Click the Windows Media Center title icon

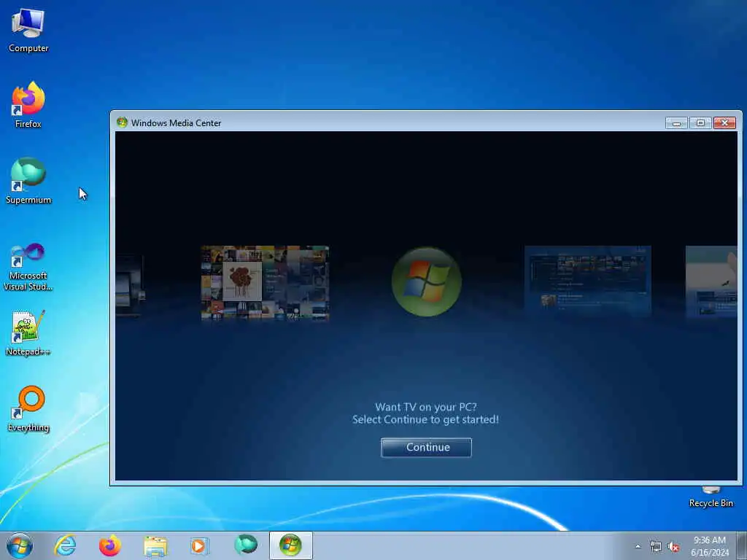122,122
